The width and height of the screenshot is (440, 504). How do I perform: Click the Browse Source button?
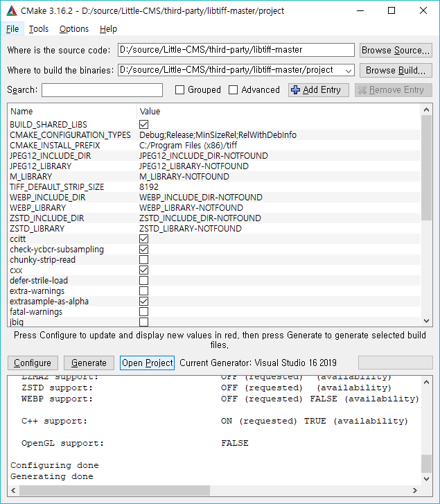coord(396,51)
